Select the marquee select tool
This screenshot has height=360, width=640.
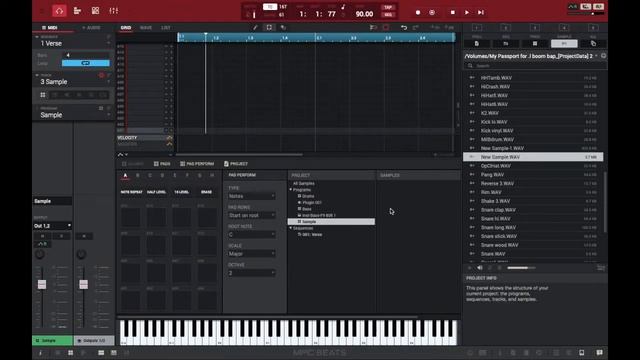(x=269, y=27)
